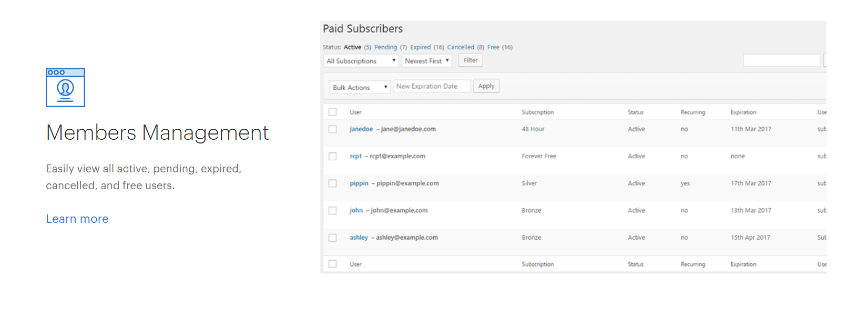Tick the select-all checkbox in table header
The image size is (868, 309).
click(333, 112)
